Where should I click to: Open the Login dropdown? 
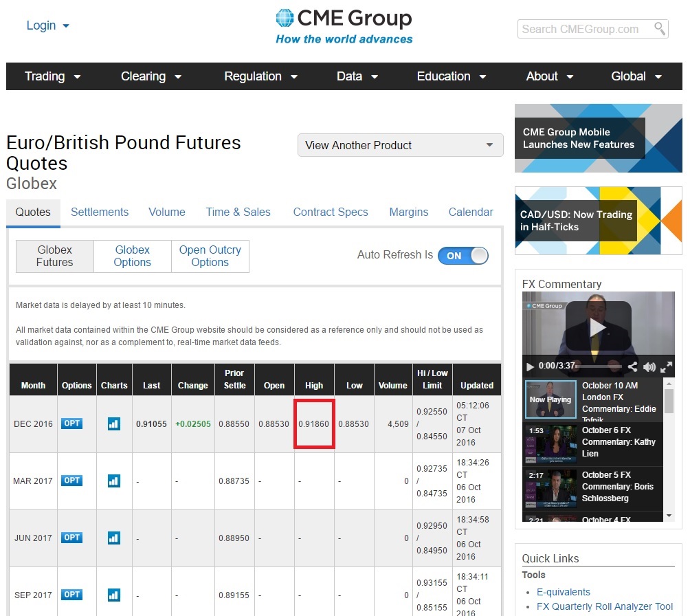[x=47, y=25]
